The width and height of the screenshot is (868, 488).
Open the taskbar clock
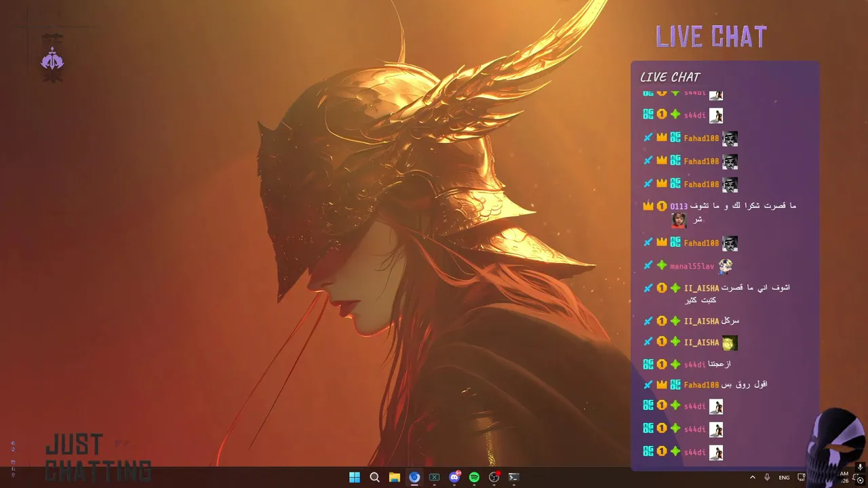(x=844, y=477)
